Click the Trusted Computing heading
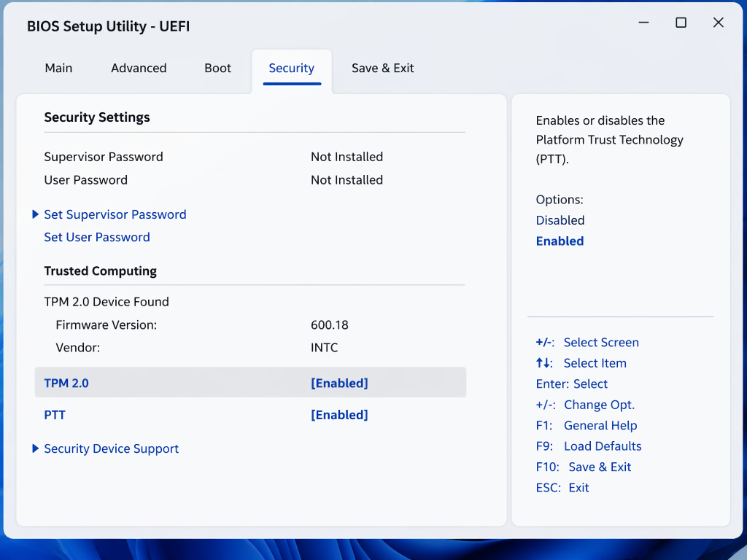747x560 pixels. point(100,271)
